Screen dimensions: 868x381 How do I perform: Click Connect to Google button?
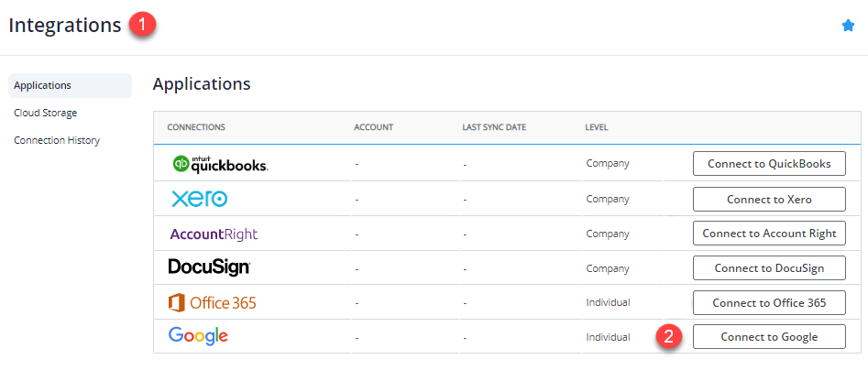pos(769,337)
